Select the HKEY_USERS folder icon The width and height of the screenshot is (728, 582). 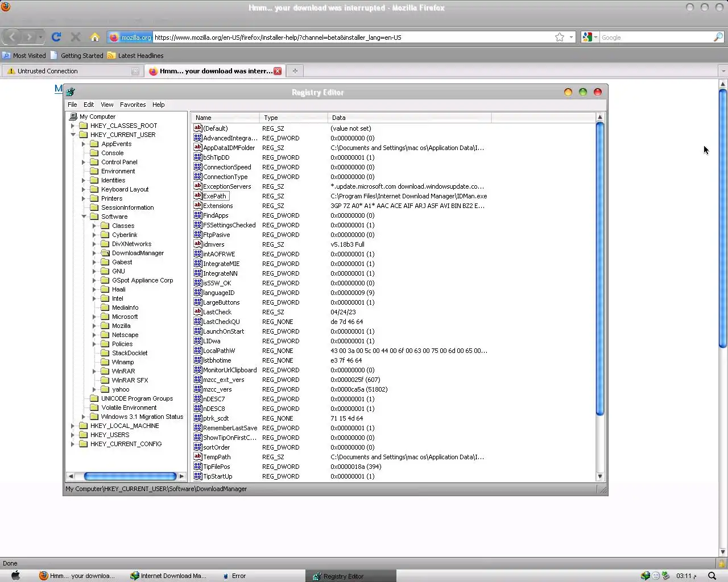pyautogui.click(x=84, y=435)
